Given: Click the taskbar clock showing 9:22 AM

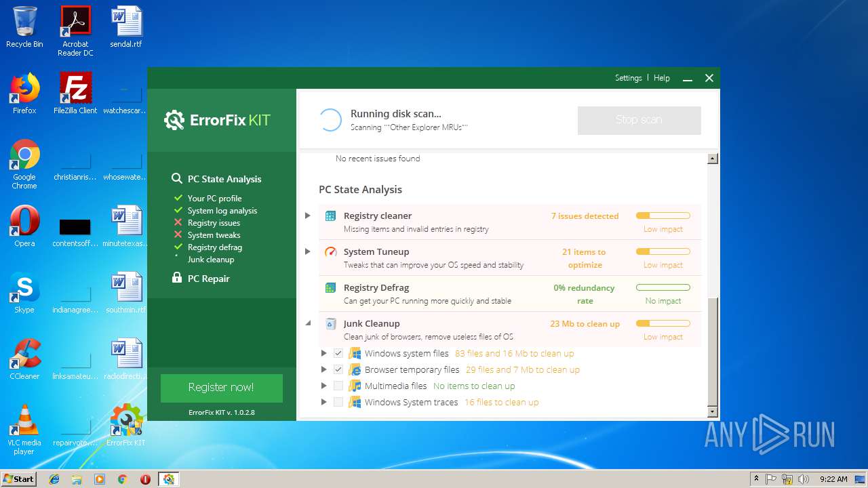Looking at the screenshot, I should pos(833,479).
